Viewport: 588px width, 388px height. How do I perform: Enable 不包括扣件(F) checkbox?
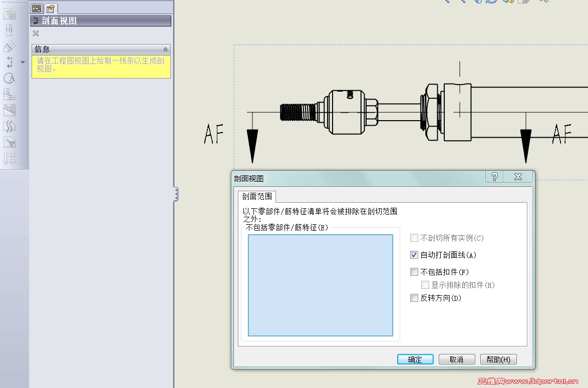pyautogui.click(x=414, y=272)
